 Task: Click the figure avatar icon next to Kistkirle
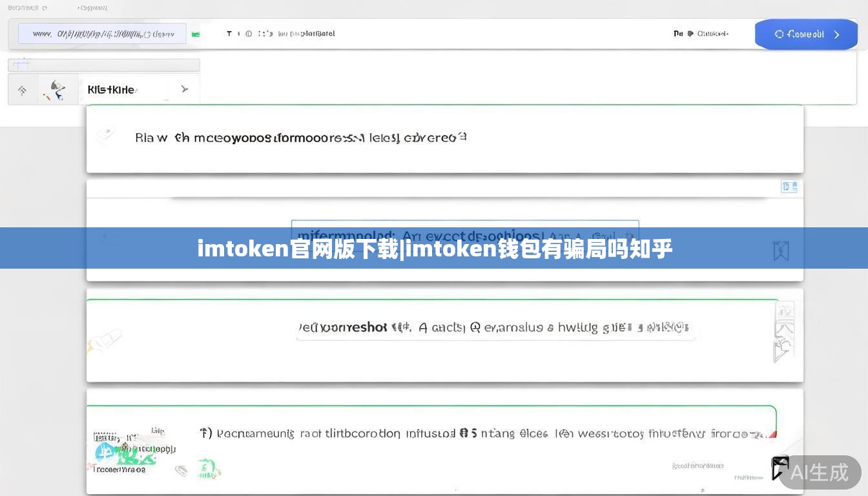[57, 90]
